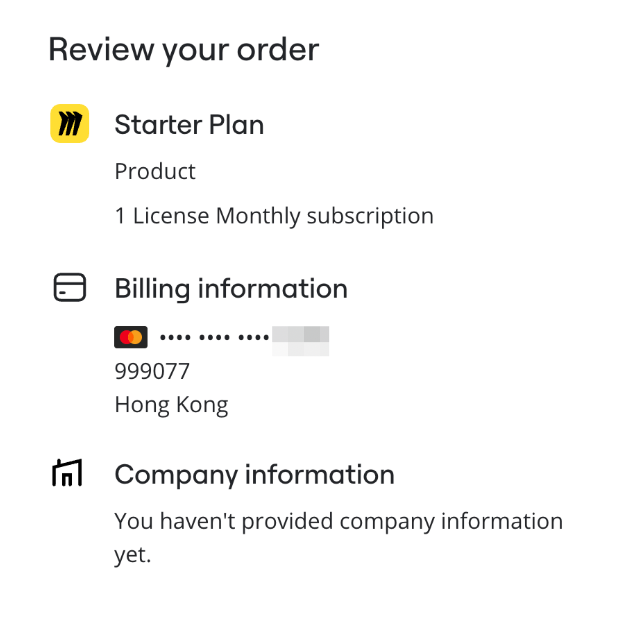634x620 pixels.
Task: Click the word yet in company message
Action: [x=132, y=554]
